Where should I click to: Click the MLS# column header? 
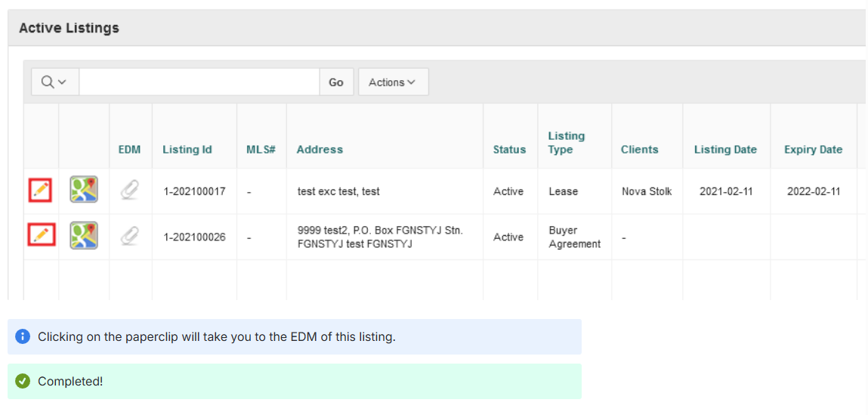[x=261, y=150]
